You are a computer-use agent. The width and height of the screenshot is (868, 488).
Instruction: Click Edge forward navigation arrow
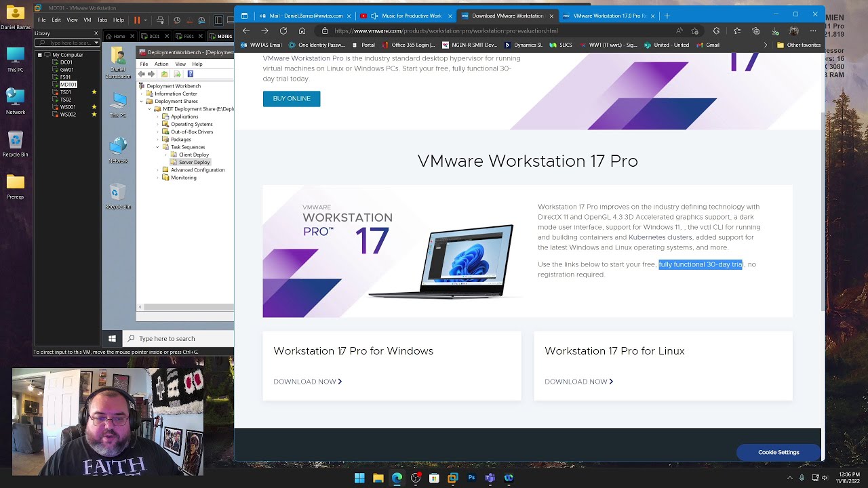tap(264, 30)
